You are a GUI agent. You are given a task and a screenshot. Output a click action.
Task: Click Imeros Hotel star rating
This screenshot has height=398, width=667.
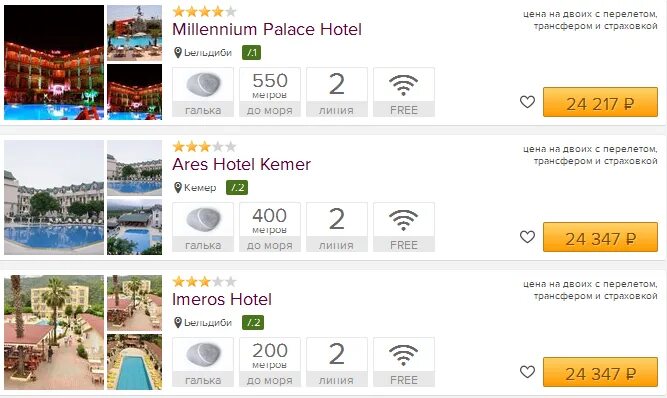point(204,281)
